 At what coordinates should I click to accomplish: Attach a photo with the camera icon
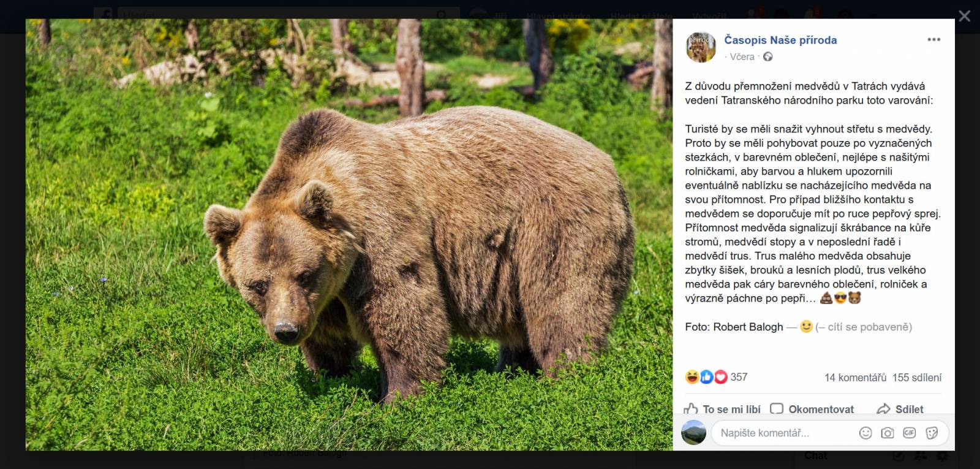click(x=888, y=433)
